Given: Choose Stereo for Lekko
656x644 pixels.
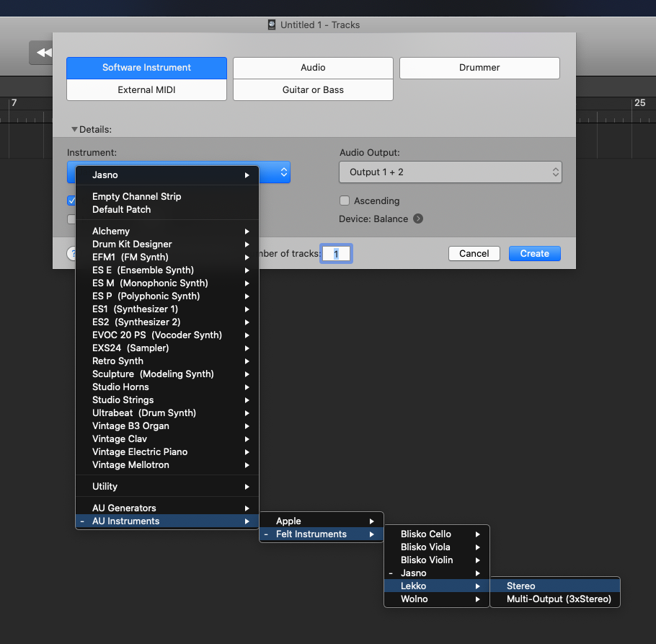Looking at the screenshot, I should click(x=555, y=586).
